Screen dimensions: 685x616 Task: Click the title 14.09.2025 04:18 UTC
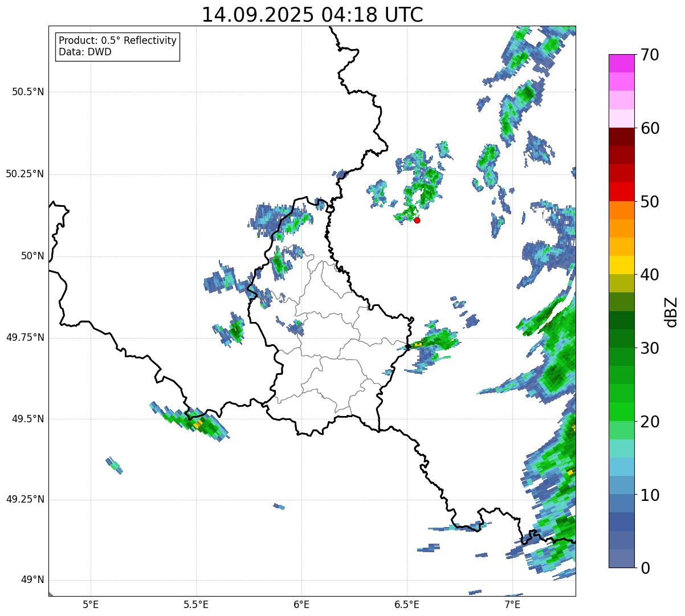[312, 15]
